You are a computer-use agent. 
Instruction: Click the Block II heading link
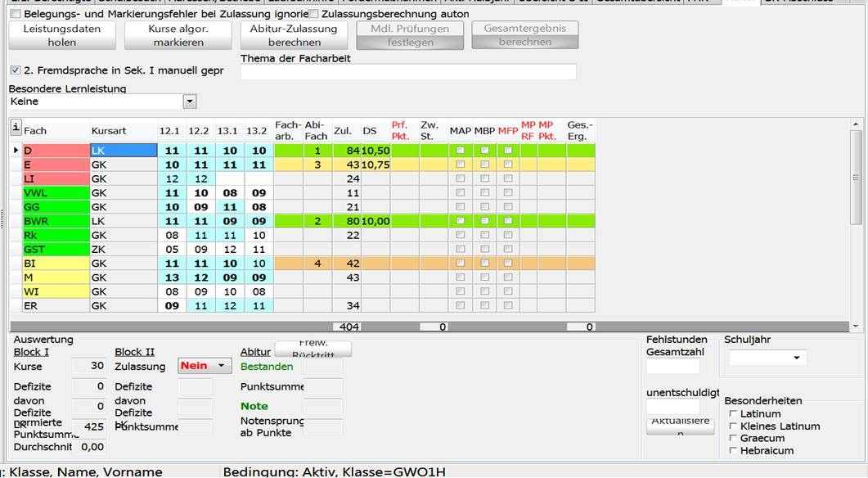[134, 352]
